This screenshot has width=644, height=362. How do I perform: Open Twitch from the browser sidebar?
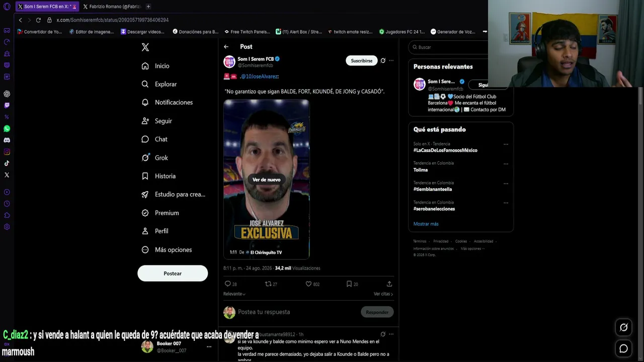coord(7,106)
